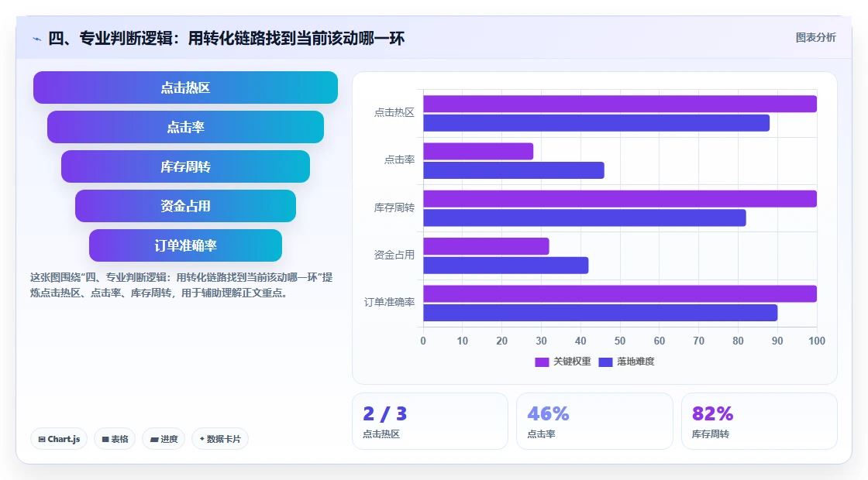Click the x-axis tick label 100
This screenshot has width=868, height=480.
pos(817,341)
